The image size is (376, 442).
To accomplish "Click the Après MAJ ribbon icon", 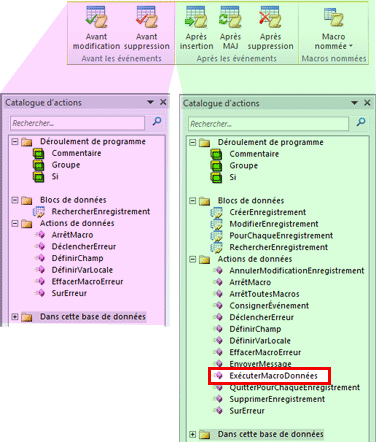I will tap(230, 17).
